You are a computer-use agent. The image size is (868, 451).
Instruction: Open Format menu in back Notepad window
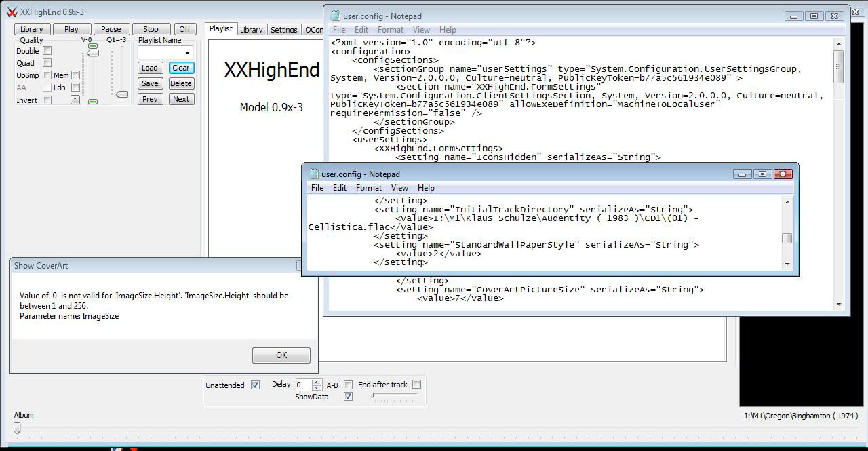coord(391,30)
